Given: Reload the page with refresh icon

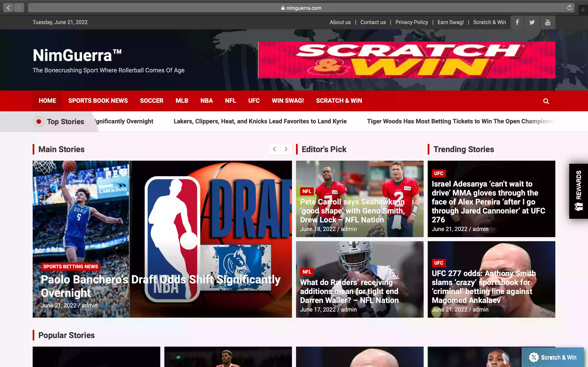Looking at the screenshot, I should click(569, 8).
